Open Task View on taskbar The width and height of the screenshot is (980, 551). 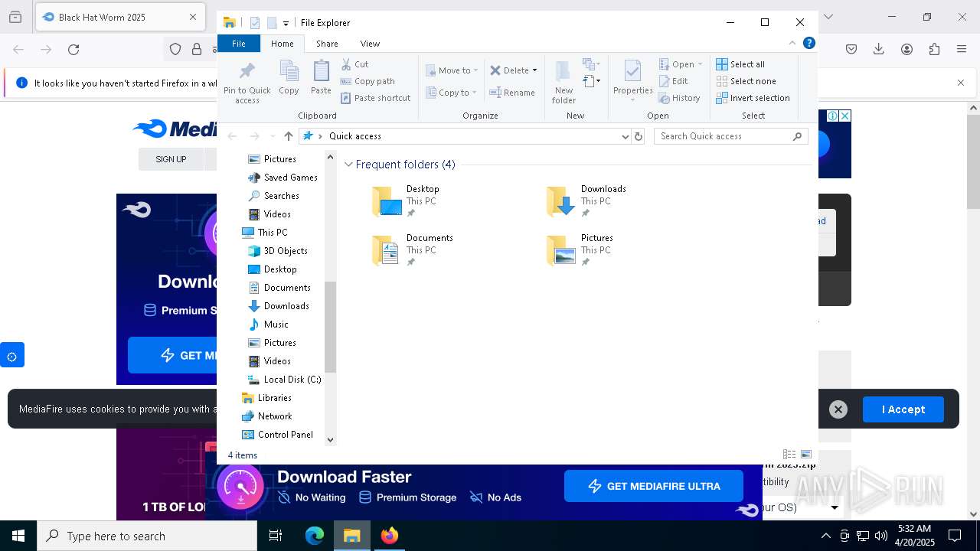[x=276, y=536]
